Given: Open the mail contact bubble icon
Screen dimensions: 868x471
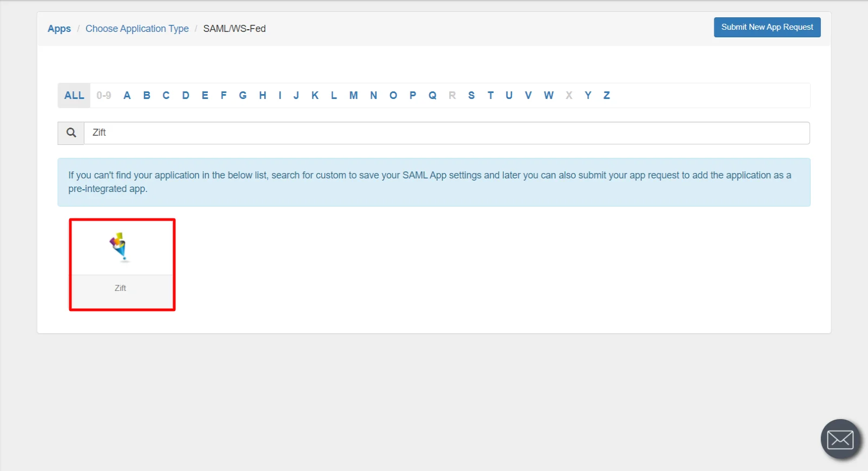Looking at the screenshot, I should coord(840,439).
